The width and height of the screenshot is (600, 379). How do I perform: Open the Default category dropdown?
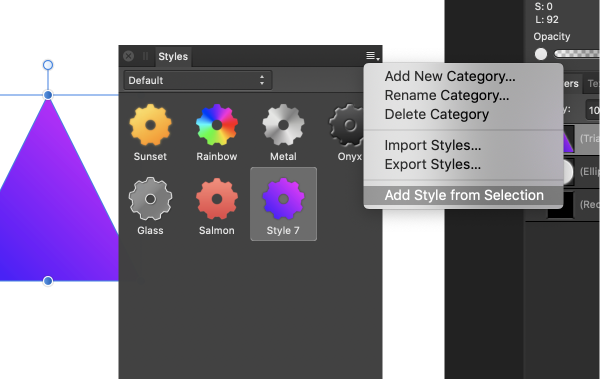[198, 80]
